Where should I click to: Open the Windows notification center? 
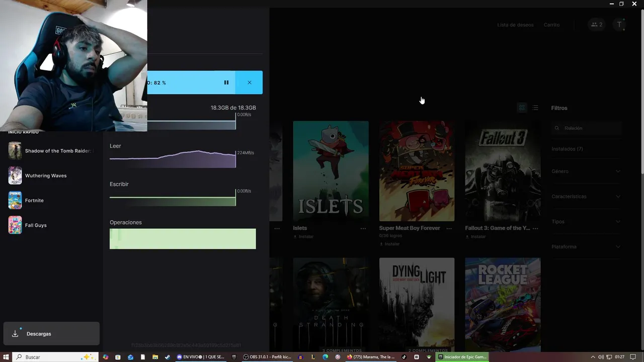[x=633, y=357]
